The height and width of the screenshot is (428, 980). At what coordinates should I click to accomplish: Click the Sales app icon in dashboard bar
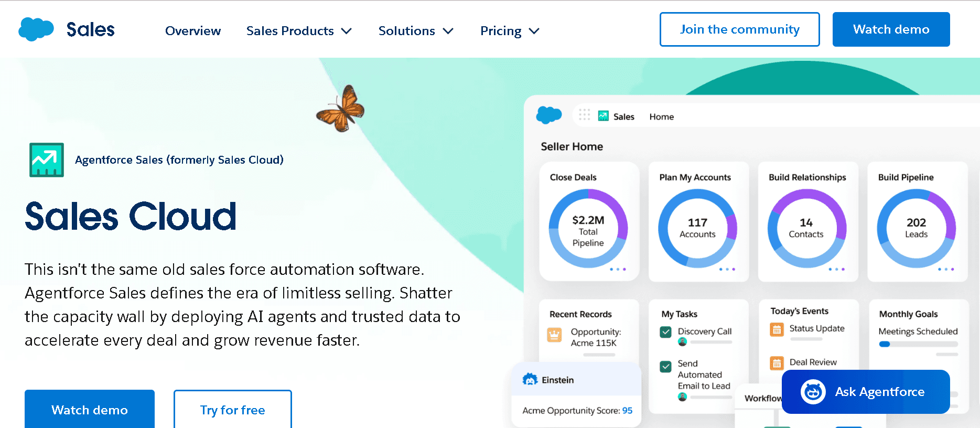tap(604, 116)
